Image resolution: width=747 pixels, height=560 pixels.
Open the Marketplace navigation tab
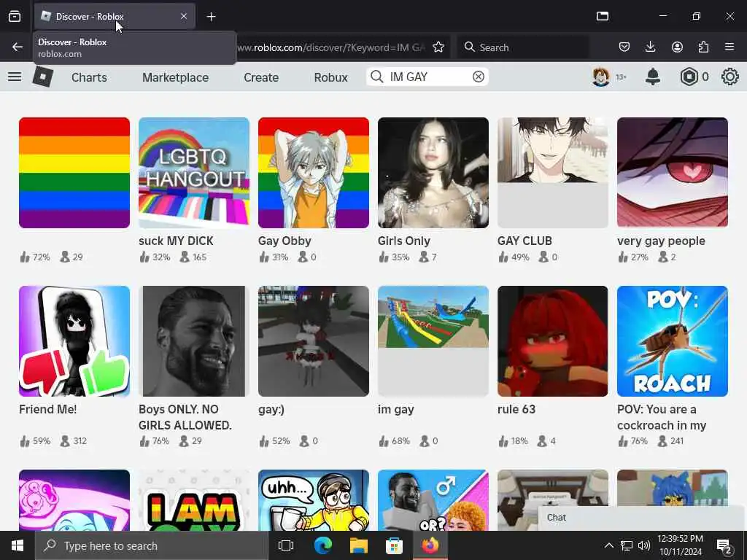pyautogui.click(x=175, y=77)
